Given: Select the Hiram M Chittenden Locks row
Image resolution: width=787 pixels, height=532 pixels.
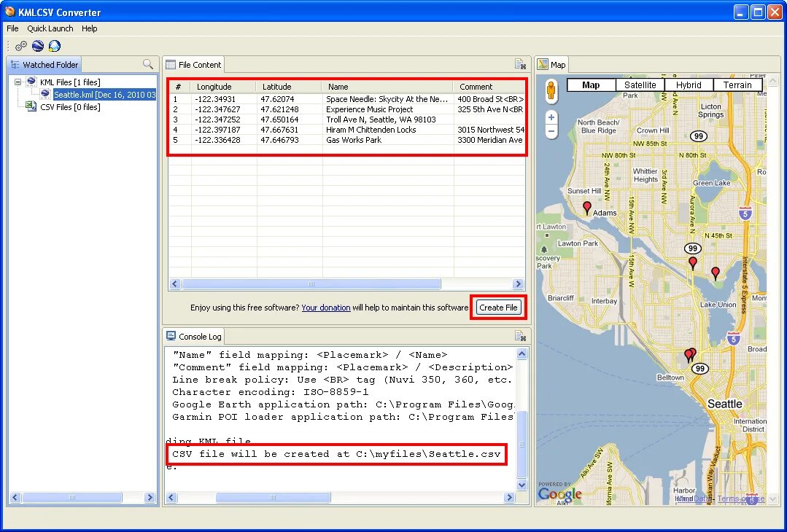Looking at the screenshot, I should click(x=347, y=130).
